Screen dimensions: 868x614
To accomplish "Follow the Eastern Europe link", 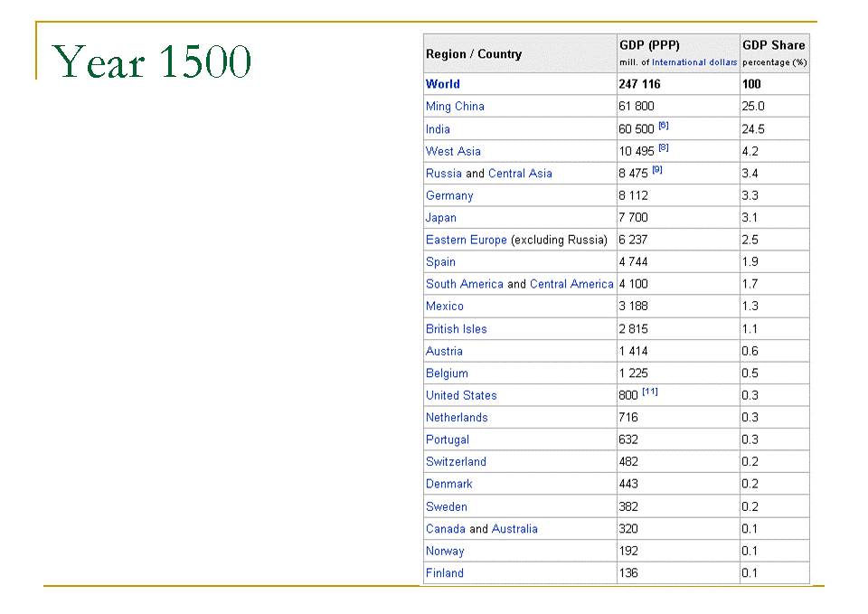I will (467, 241).
